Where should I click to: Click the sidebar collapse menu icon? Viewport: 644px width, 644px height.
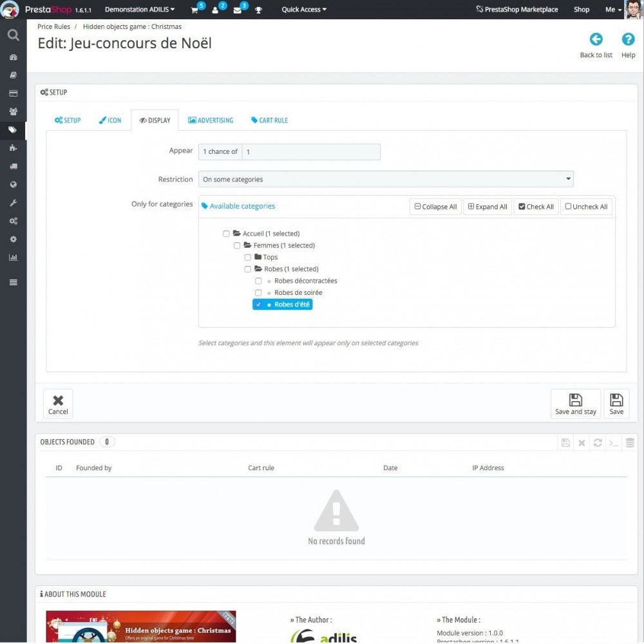click(x=13, y=282)
